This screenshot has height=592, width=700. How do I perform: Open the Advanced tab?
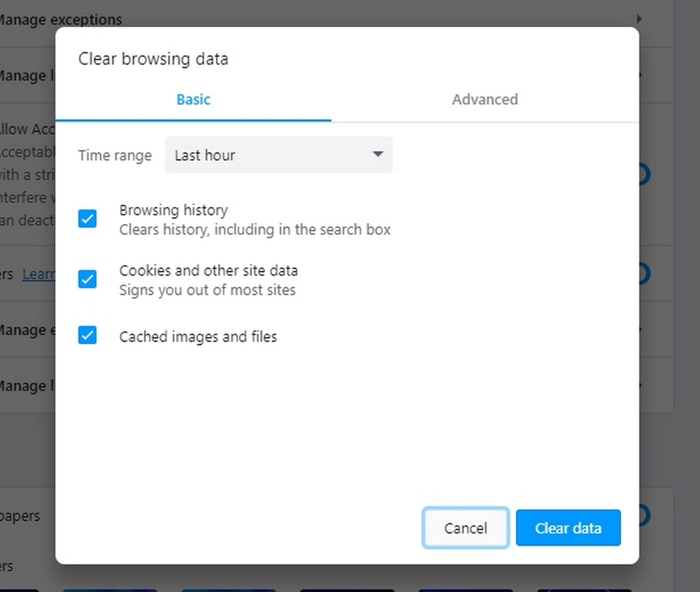click(485, 100)
